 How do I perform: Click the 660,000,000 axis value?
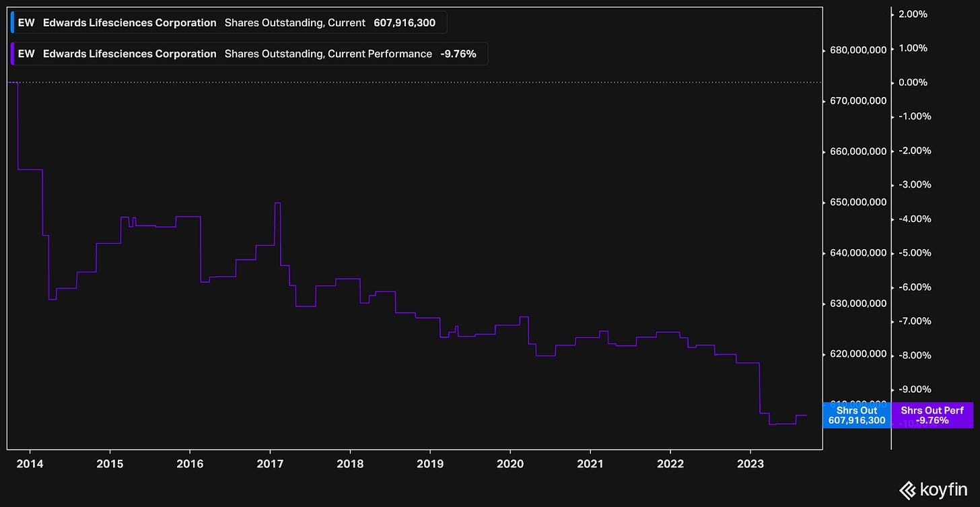coord(858,151)
